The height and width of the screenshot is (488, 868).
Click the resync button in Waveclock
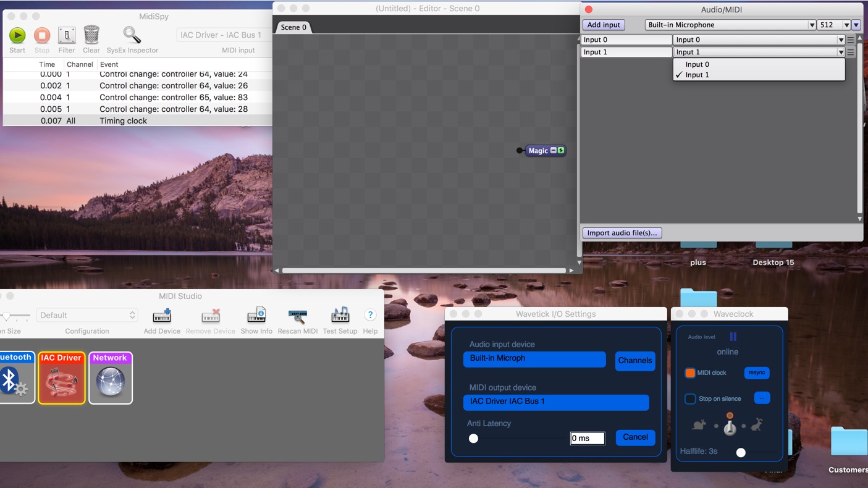[757, 372]
